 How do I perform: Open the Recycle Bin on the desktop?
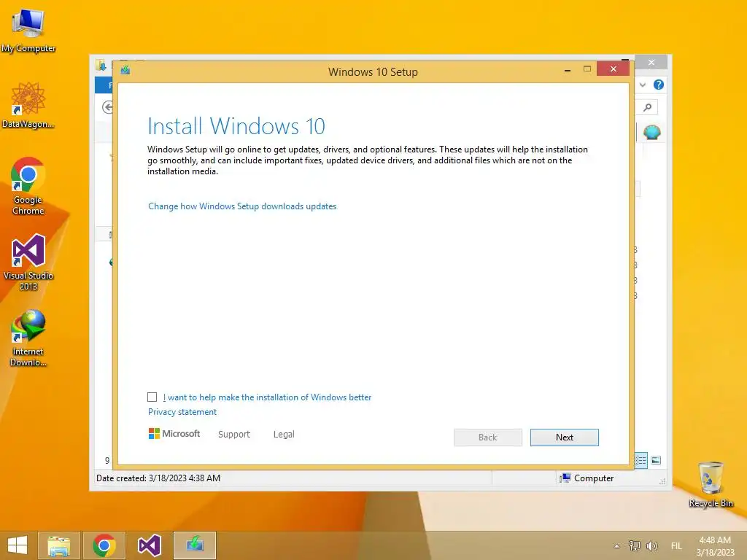pos(711,485)
